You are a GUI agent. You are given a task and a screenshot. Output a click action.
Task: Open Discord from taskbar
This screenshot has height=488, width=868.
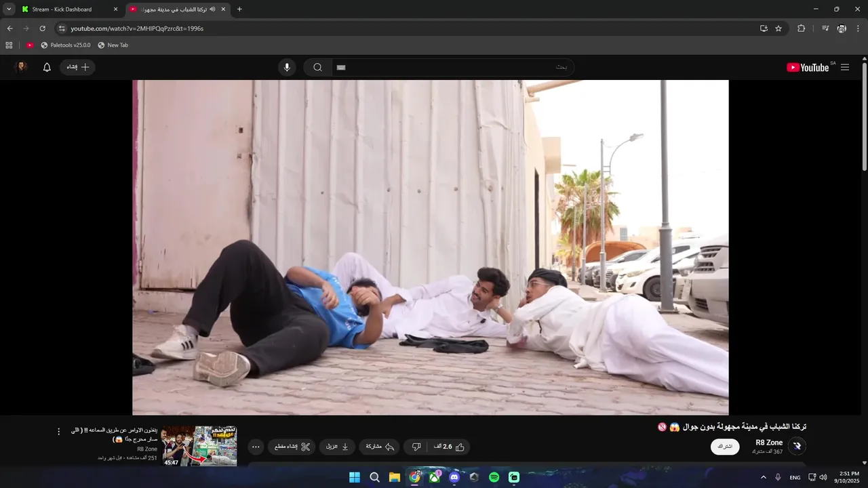click(x=454, y=477)
